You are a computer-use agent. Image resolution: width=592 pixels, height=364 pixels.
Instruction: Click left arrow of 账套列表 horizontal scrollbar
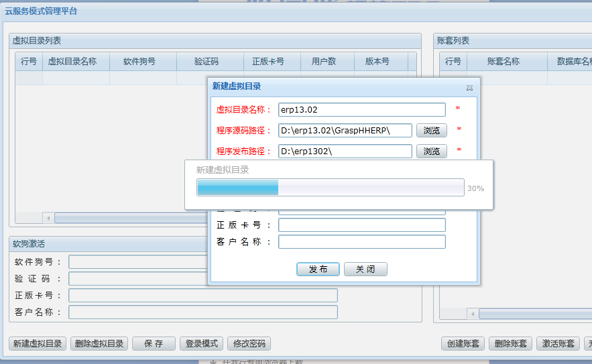[x=473, y=314]
